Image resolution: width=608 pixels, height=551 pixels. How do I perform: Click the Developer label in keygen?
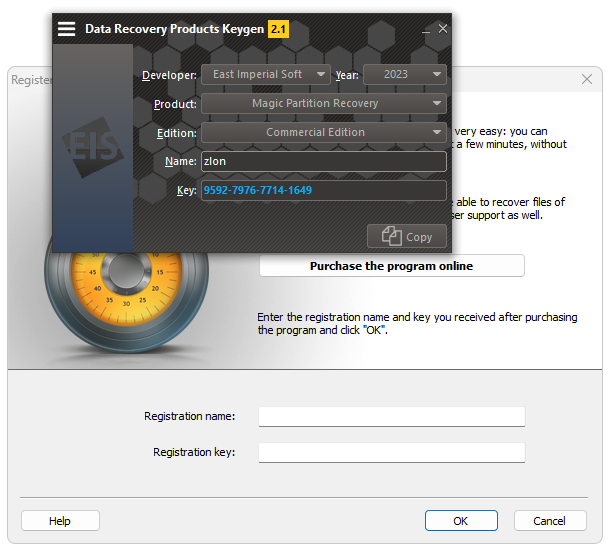169,75
